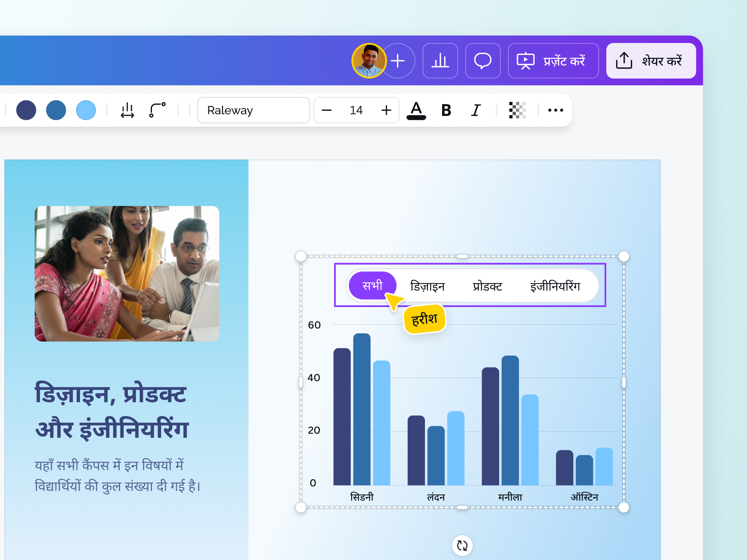Click the rotate handle below the chart
The height and width of the screenshot is (560, 747).
[x=462, y=545]
